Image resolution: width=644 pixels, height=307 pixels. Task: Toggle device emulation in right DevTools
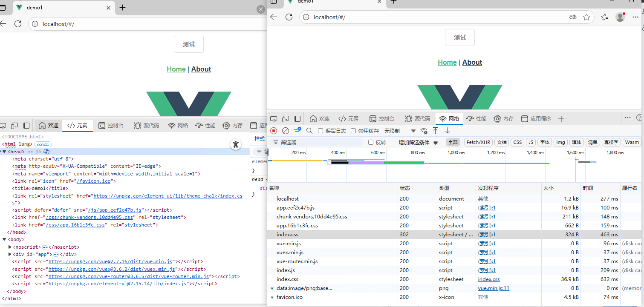(286, 119)
